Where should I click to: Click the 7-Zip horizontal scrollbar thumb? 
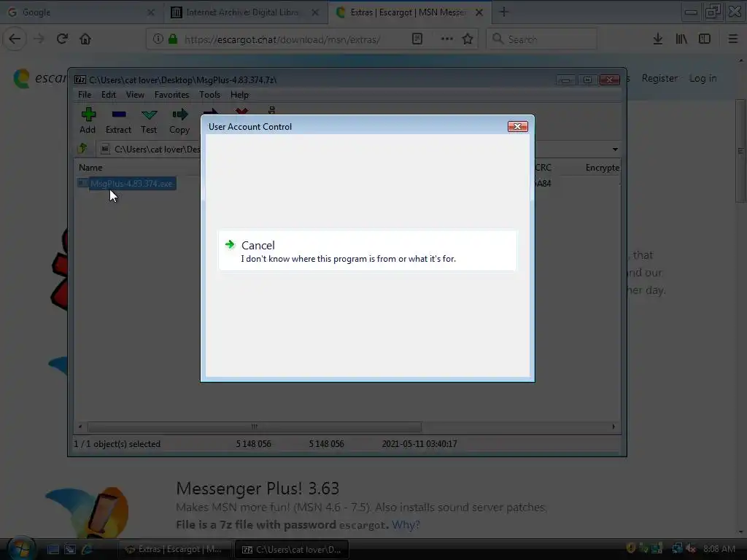[255, 427]
